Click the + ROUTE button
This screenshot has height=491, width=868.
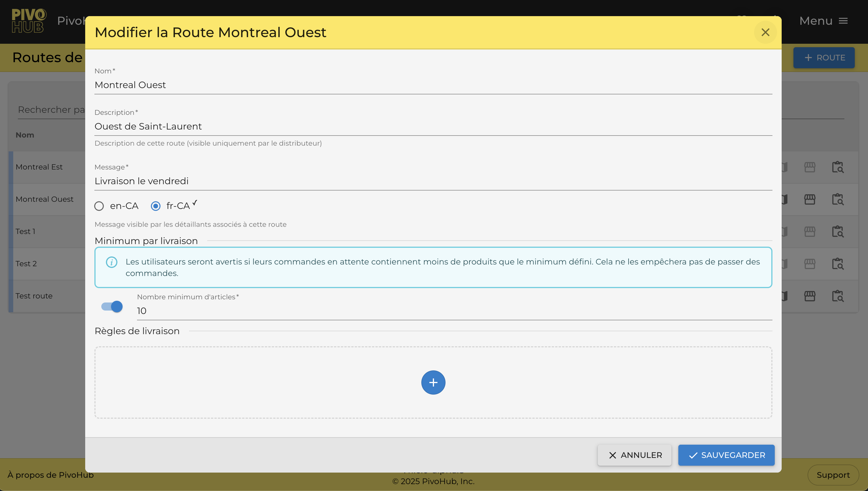[x=824, y=58]
